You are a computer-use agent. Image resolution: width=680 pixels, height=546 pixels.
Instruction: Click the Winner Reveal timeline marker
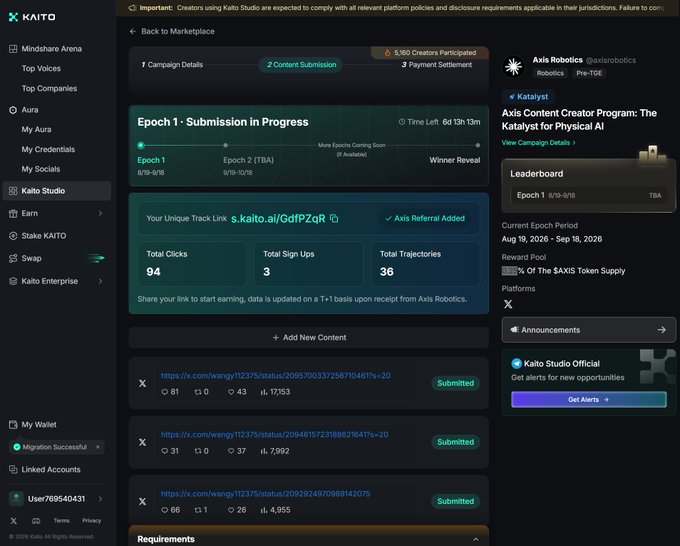[477, 145]
